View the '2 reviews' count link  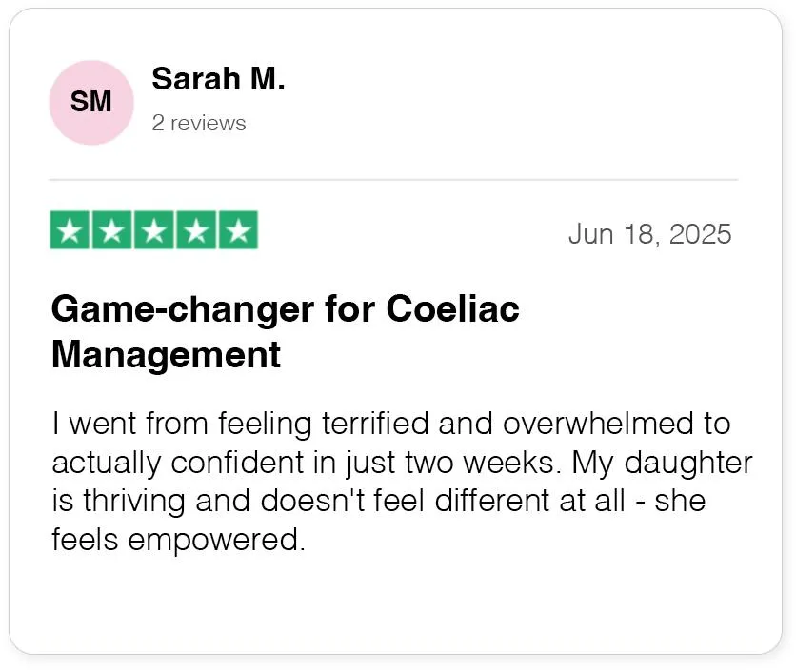[x=199, y=124]
